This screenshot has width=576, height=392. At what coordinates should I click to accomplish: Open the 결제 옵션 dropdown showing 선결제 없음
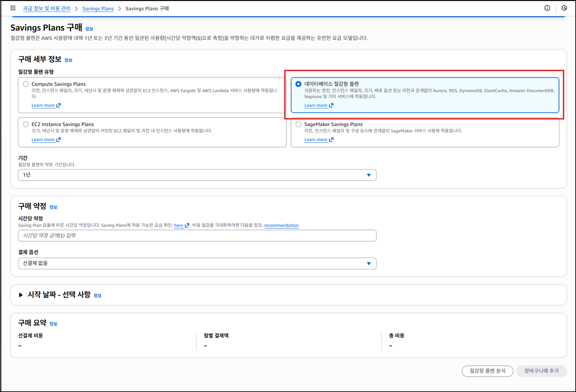(x=197, y=264)
